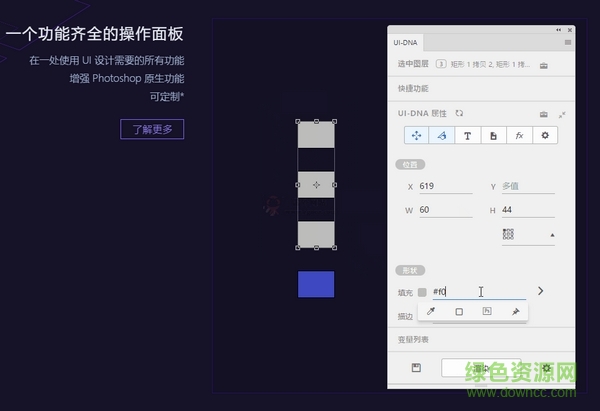Click the refresh icon beside UI-DNA 属性
This screenshot has height=411, width=600.
[x=459, y=113]
